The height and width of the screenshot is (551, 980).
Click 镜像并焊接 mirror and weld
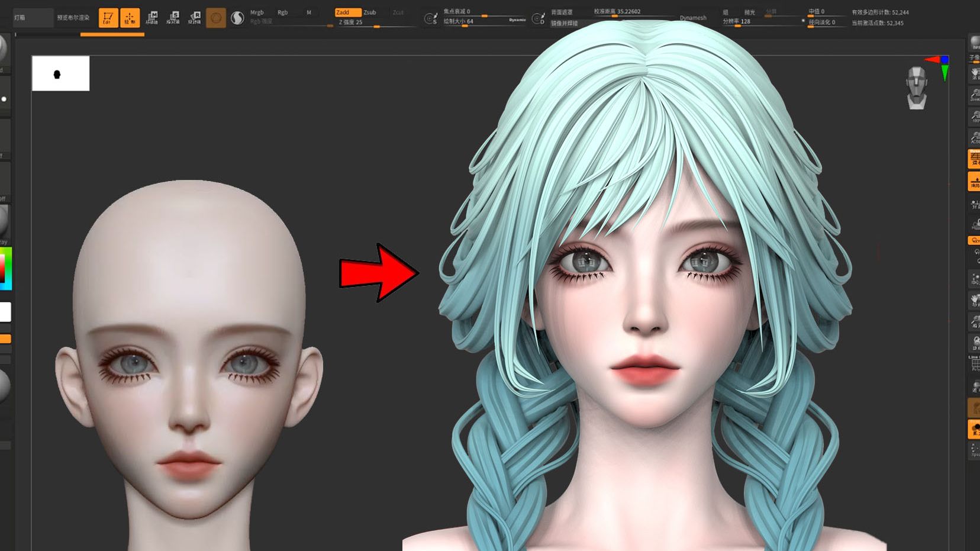(564, 24)
